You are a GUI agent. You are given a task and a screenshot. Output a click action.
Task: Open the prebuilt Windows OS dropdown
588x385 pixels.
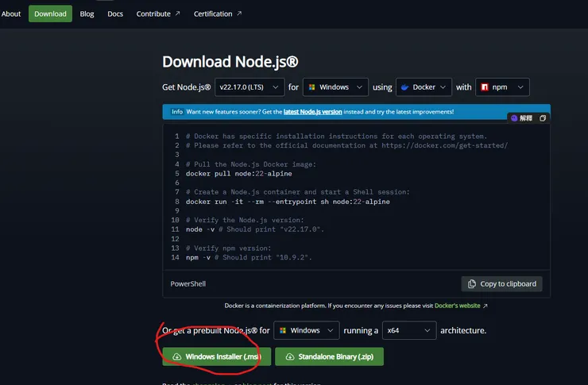click(x=307, y=330)
